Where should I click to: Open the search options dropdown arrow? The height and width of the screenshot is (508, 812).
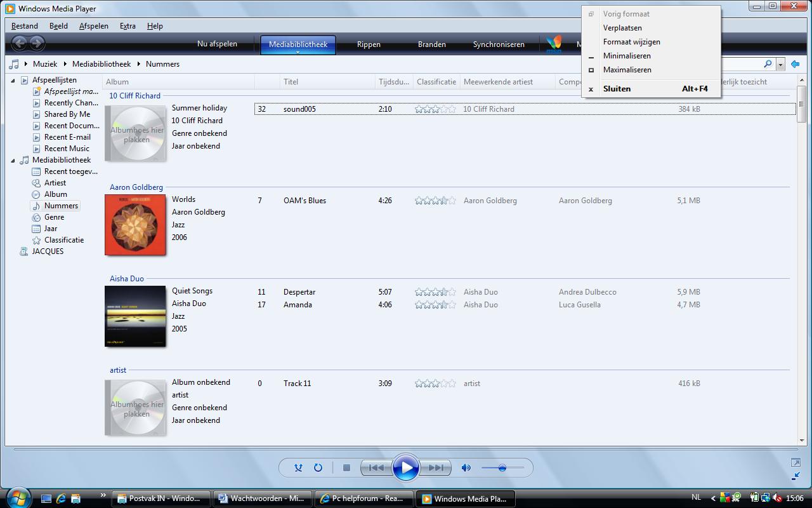click(780, 64)
